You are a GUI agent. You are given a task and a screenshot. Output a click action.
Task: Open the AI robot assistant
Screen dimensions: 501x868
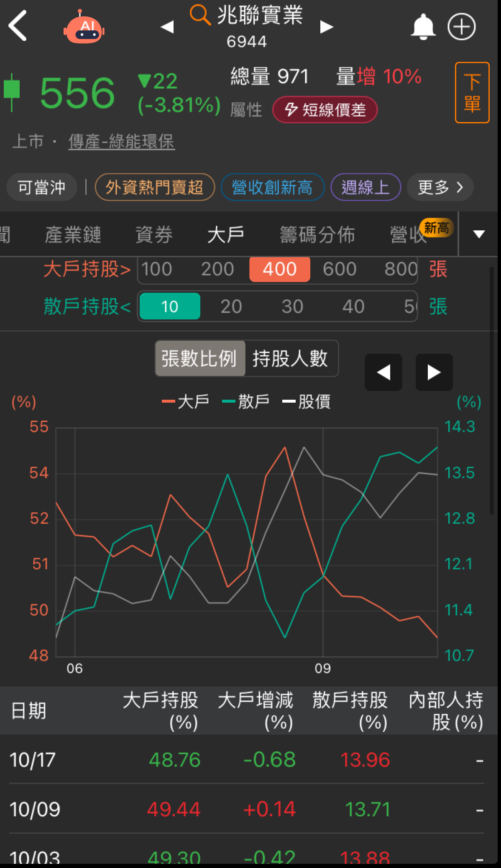click(x=84, y=28)
